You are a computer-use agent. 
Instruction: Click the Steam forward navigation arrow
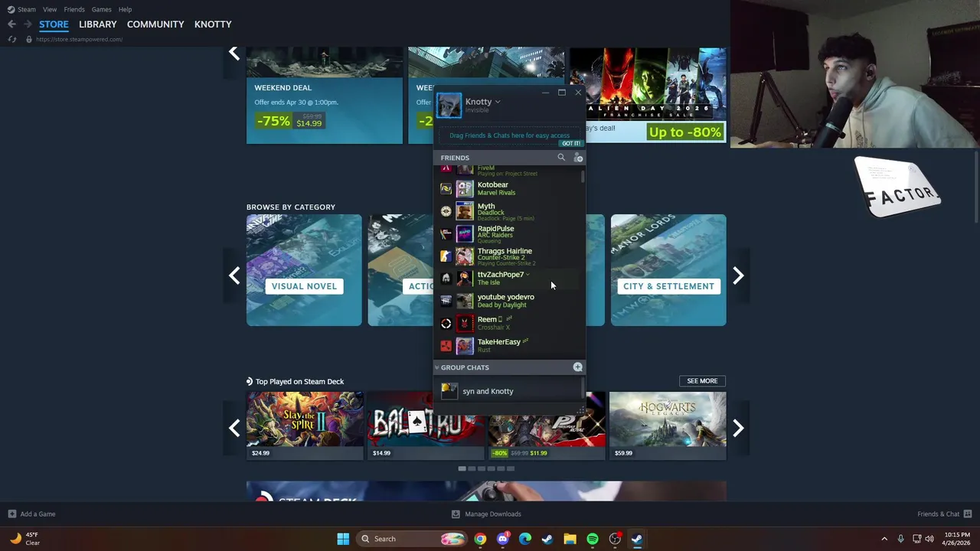point(28,24)
